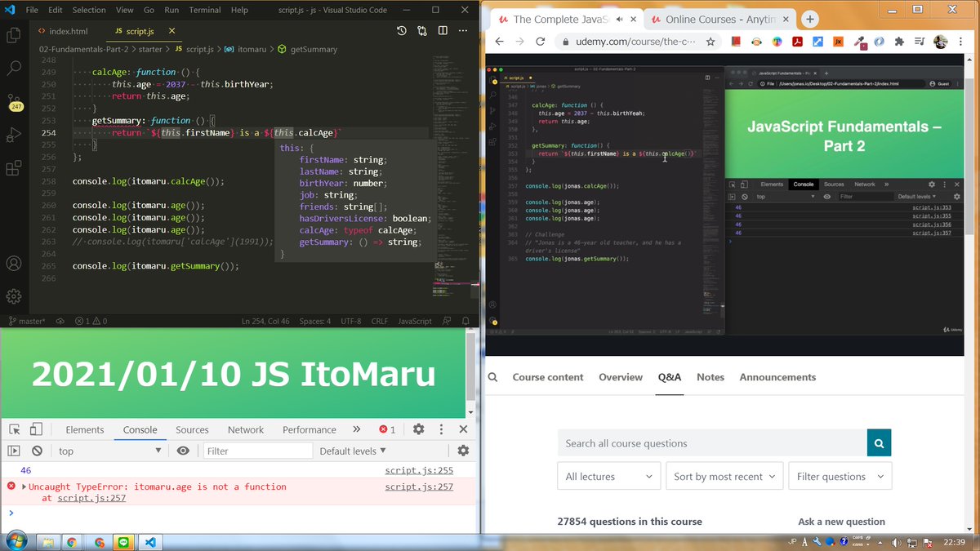The image size is (980, 551).
Task: Open the All lectures dropdown
Action: (x=609, y=476)
